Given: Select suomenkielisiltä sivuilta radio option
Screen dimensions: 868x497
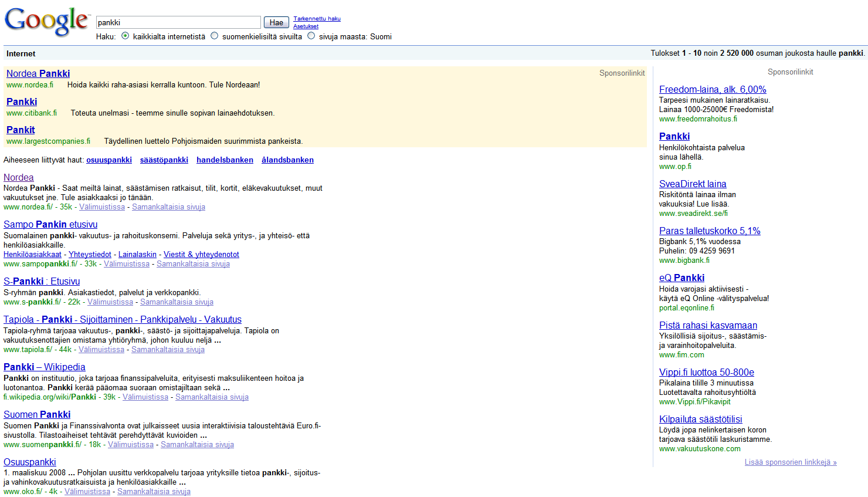Looking at the screenshot, I should 214,36.
